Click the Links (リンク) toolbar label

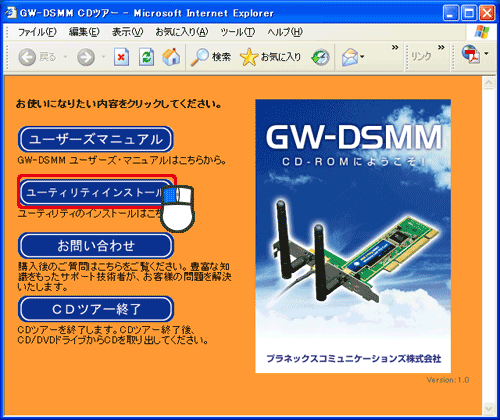click(x=421, y=56)
